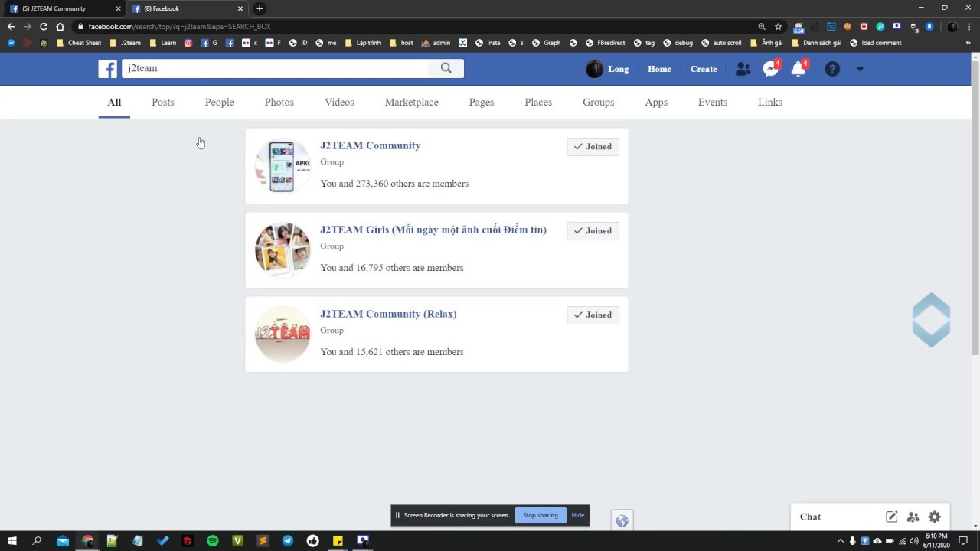Open the Lập trình bookmark folder
The image size is (980, 551).
363,43
